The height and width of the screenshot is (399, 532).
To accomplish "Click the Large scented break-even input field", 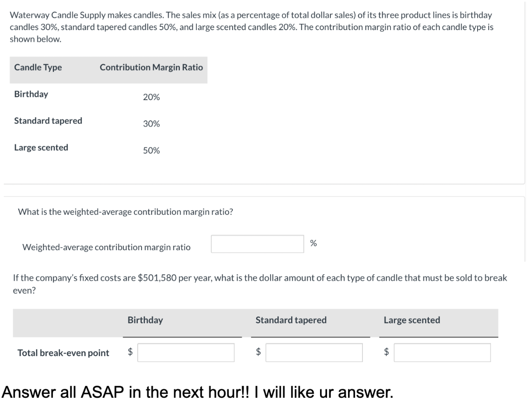I will pyautogui.click(x=442, y=352).
